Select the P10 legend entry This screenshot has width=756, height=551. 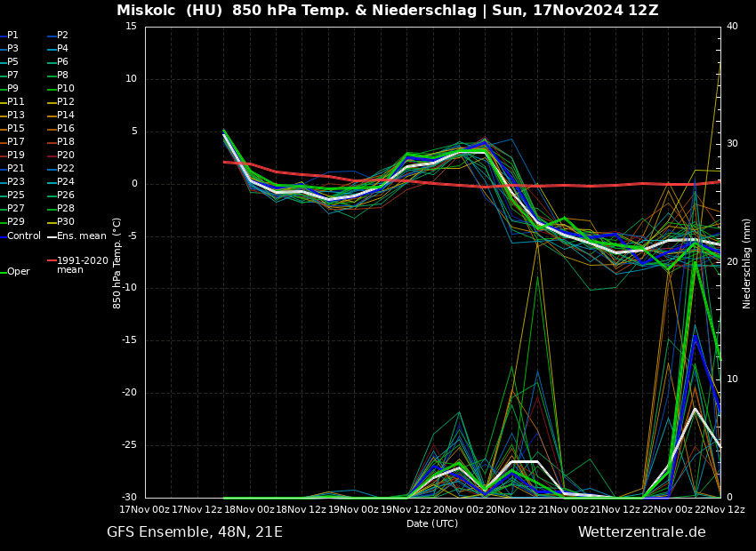point(65,89)
